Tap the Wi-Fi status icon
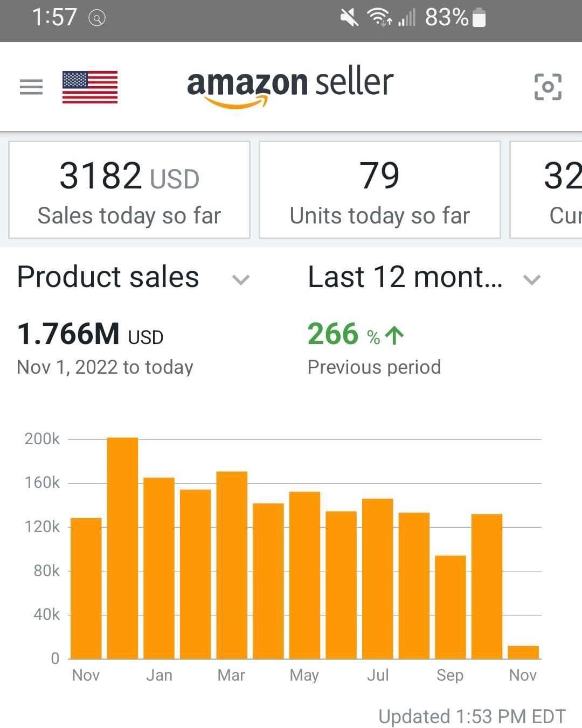This screenshot has width=582, height=728. [x=379, y=18]
